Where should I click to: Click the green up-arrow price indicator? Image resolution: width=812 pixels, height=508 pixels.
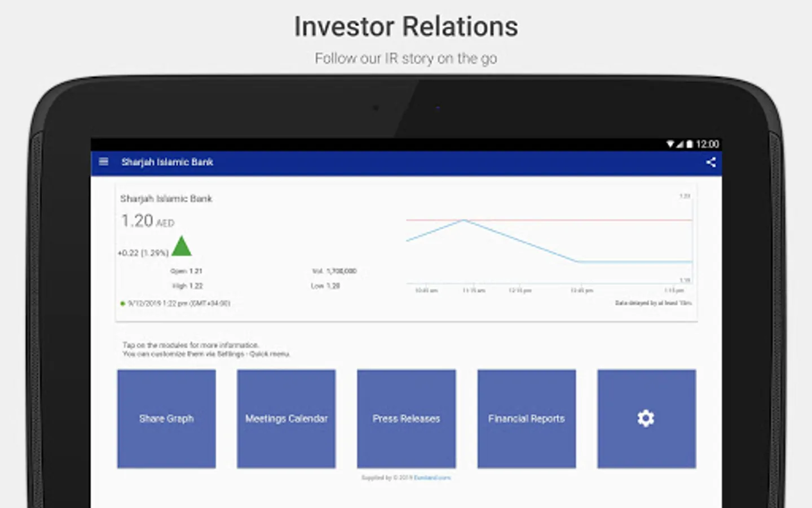pos(182,246)
